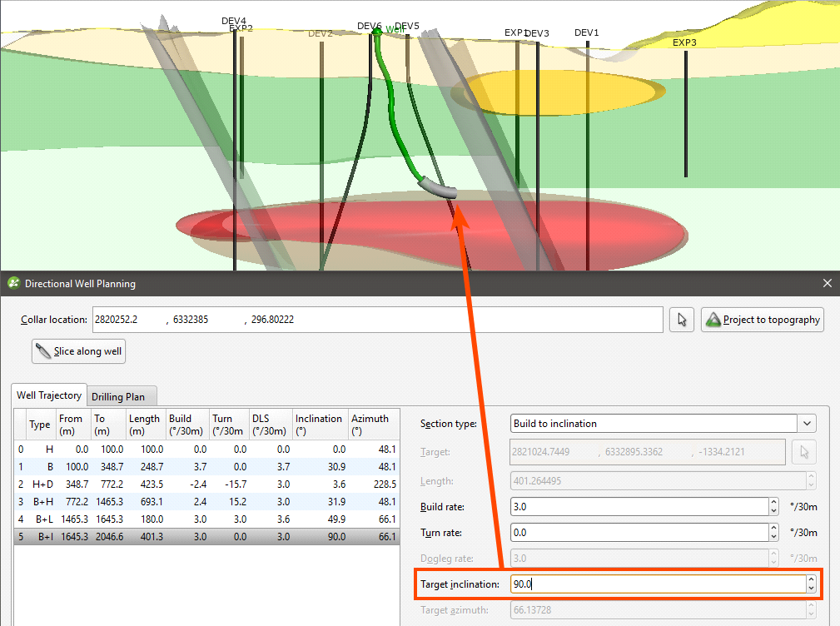Open the Section type dropdown
The width and height of the screenshot is (840, 626).
pyautogui.click(x=808, y=424)
